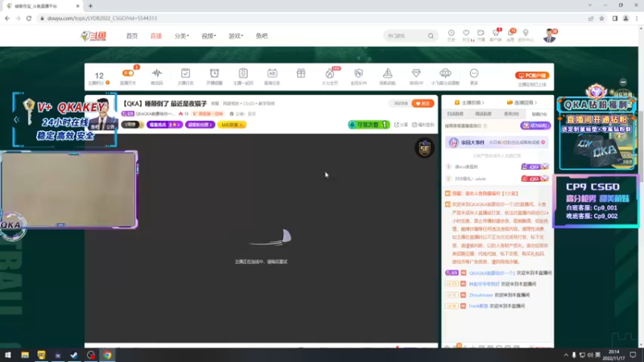
Task: Expand the 直播回看 link
Action: pyautogui.click(x=522, y=103)
